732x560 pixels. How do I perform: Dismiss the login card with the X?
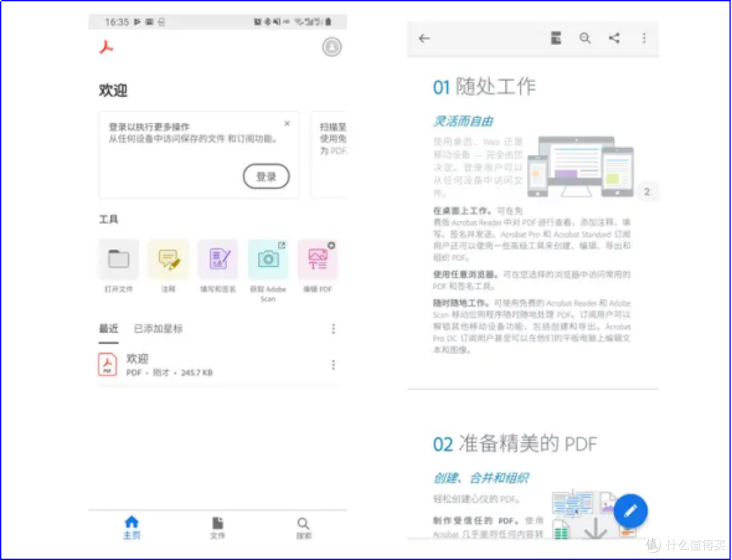(287, 123)
